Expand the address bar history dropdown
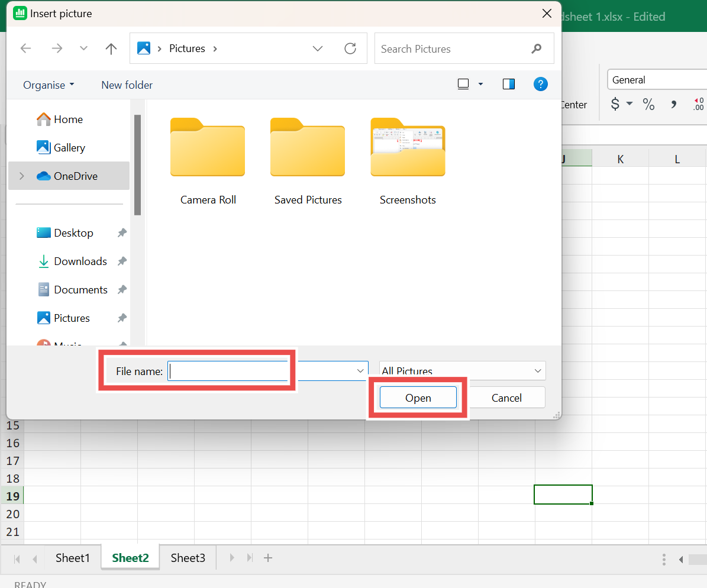The height and width of the screenshot is (588, 707). 318,49
